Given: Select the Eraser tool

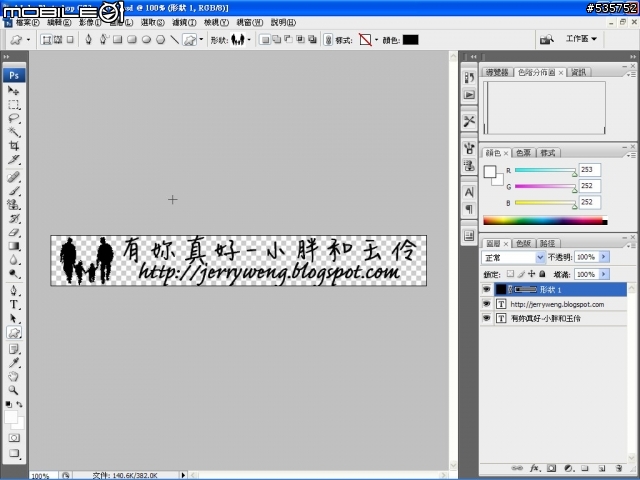Looking at the screenshot, I should (13, 232).
